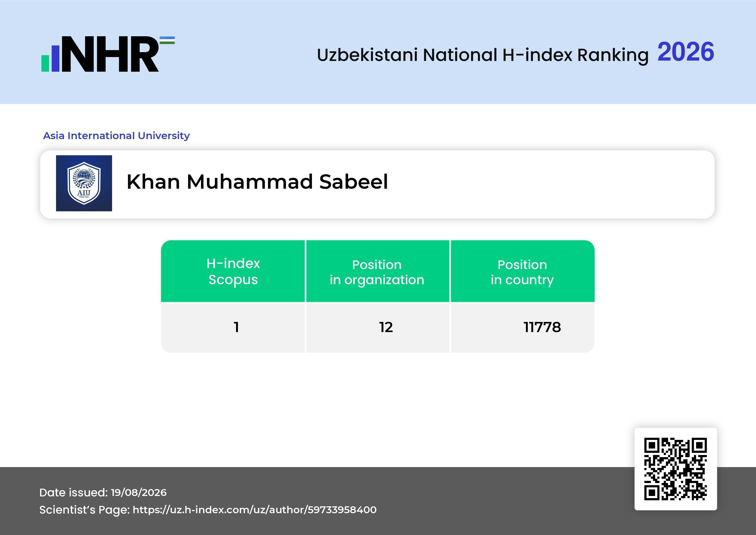Click the Uzbekistan flag icon
This screenshot has height=535, width=756.
click(x=167, y=41)
